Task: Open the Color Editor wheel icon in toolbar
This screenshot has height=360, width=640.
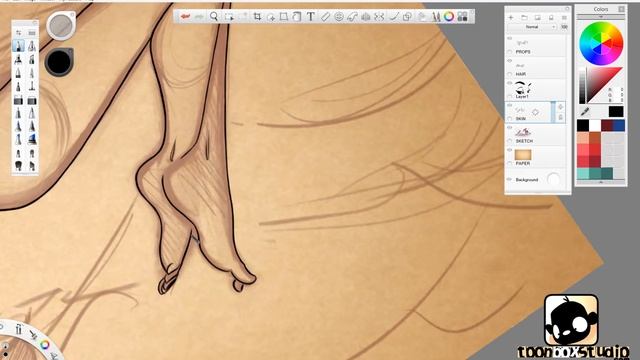Action: coord(449,16)
